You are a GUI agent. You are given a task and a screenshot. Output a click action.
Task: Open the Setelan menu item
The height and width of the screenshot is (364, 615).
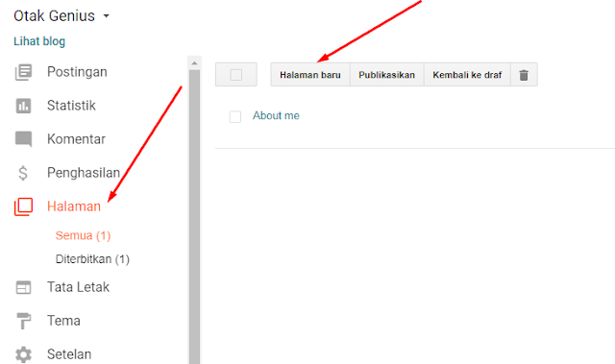click(x=69, y=354)
